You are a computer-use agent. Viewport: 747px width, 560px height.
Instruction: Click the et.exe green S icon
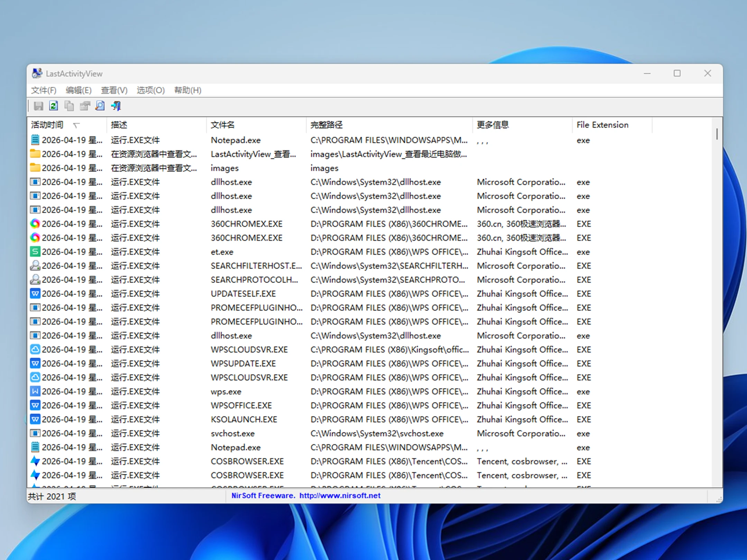click(x=35, y=252)
